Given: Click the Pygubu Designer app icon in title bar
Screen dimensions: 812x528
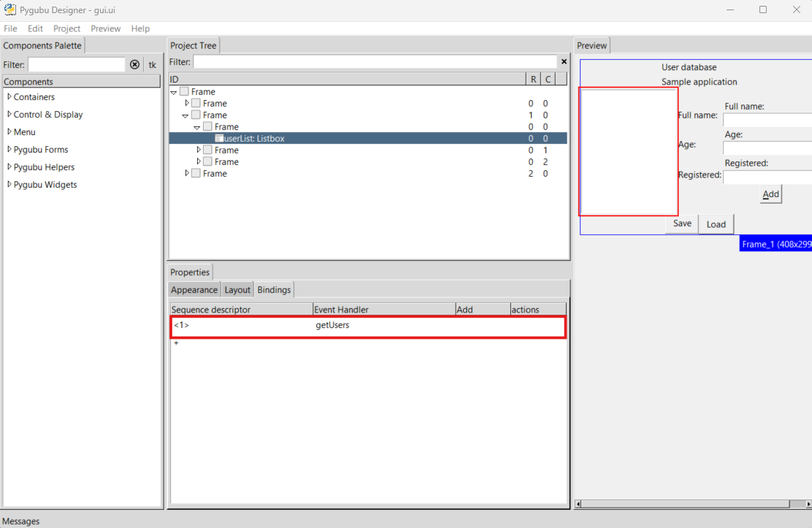Looking at the screenshot, I should pyautogui.click(x=10, y=9).
